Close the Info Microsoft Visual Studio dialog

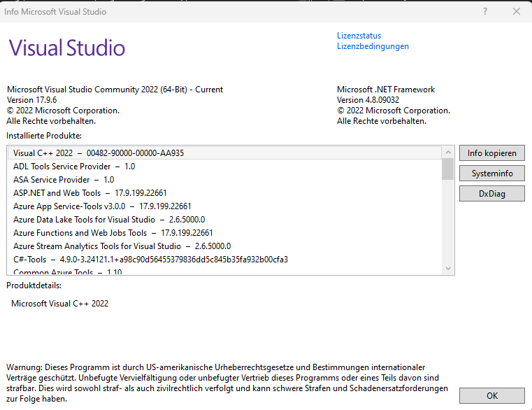tap(517, 12)
